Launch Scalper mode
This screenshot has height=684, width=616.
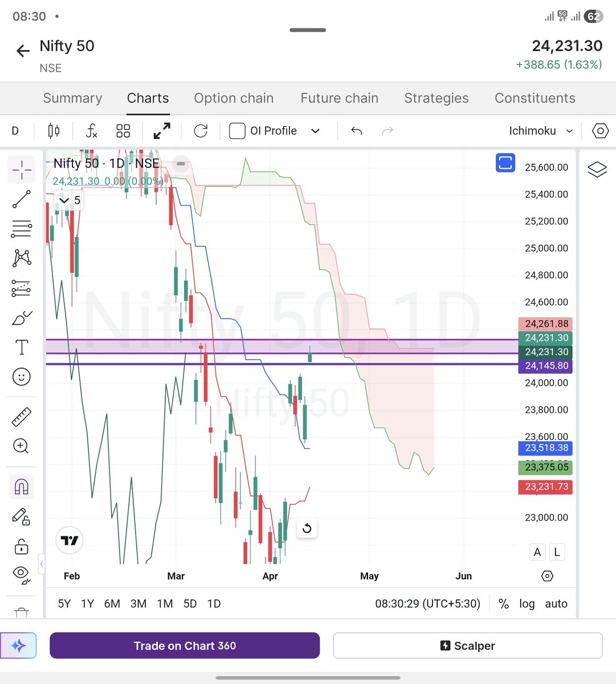pyautogui.click(x=467, y=645)
